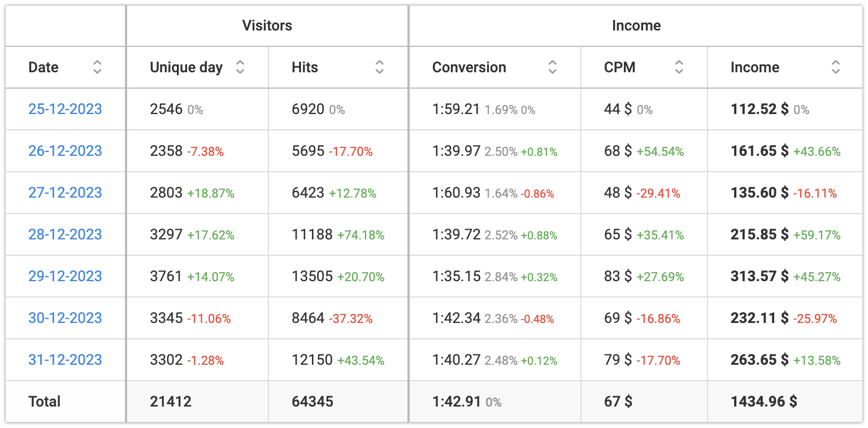868x428 pixels.
Task: Open the 25-12-2023 date link
Action: pyautogui.click(x=65, y=109)
